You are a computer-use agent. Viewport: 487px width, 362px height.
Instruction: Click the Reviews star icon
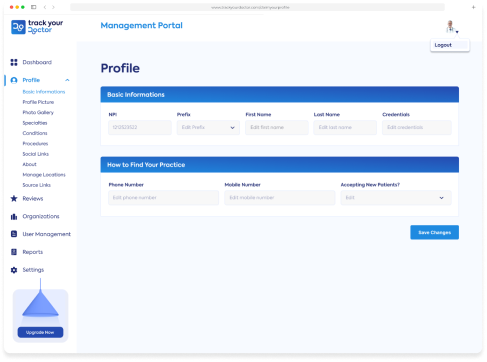click(x=14, y=199)
